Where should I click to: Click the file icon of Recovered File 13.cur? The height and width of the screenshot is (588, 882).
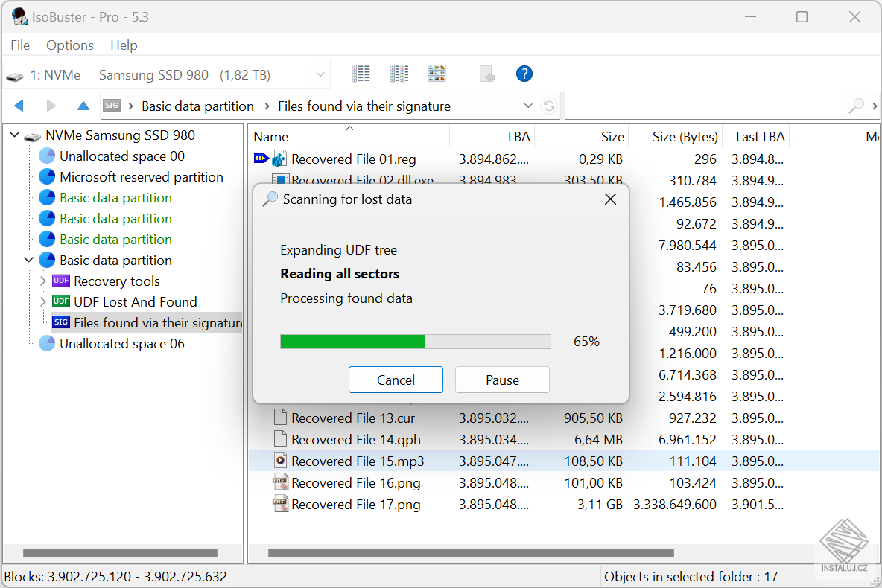(x=280, y=418)
